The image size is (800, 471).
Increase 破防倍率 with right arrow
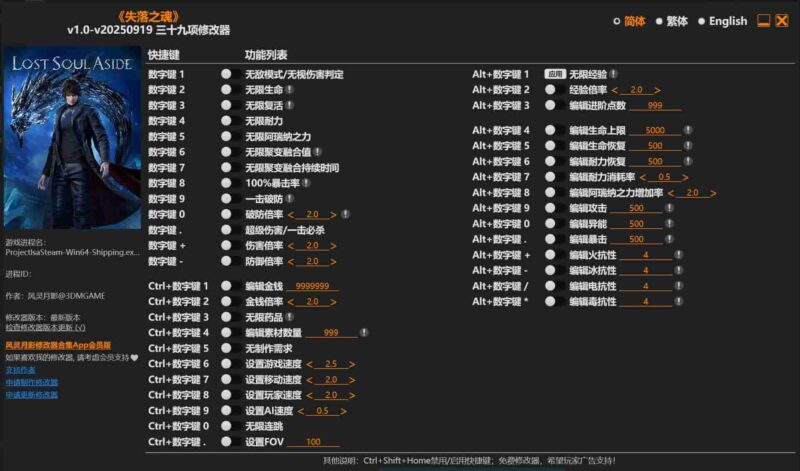pos(333,215)
